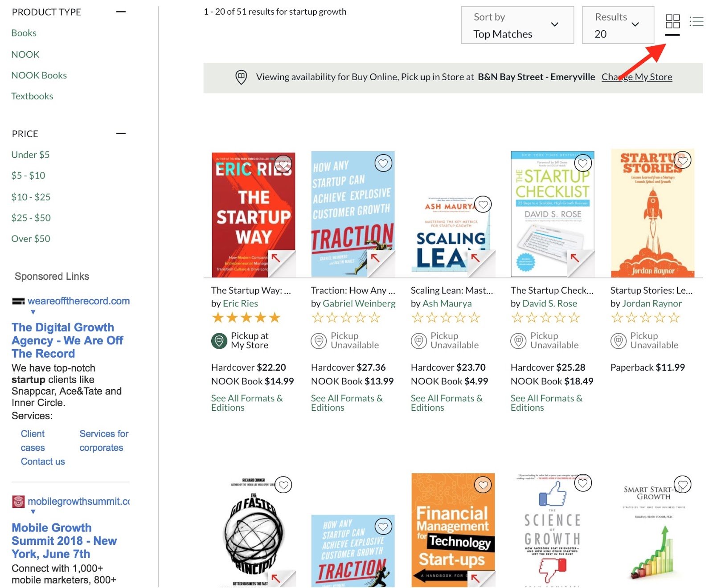Switch to list view layout

click(x=696, y=21)
